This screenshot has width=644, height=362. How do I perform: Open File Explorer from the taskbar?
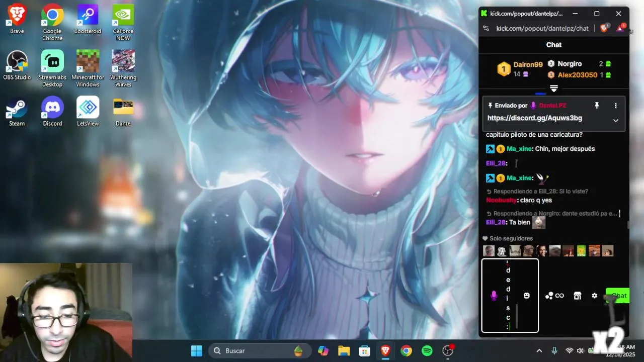(344, 350)
